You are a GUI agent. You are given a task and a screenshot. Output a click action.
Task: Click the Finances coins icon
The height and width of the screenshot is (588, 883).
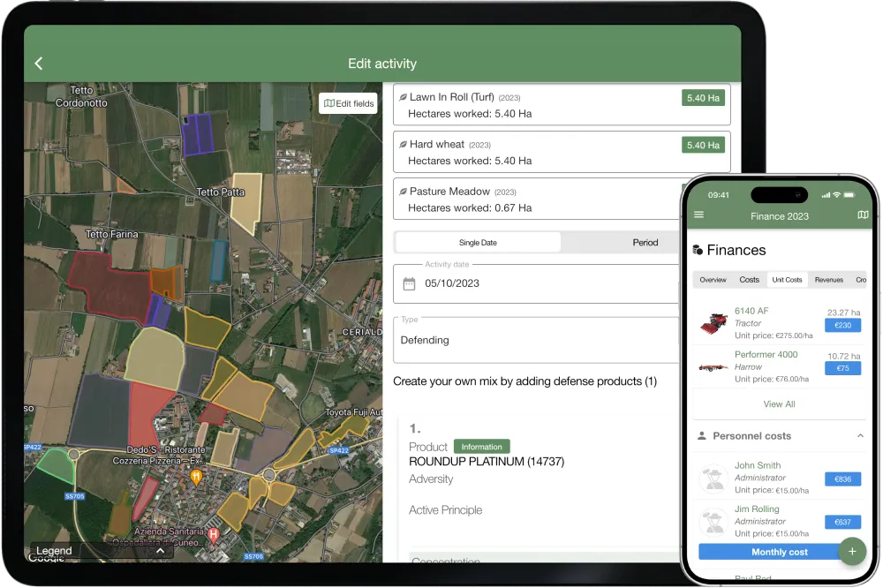click(698, 250)
